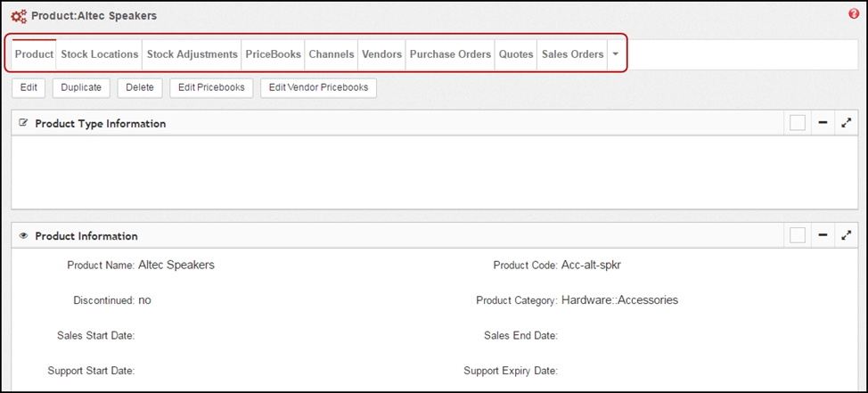Image resolution: width=868 pixels, height=393 pixels.
Task: Click the Sales End Date label
Action: pyautogui.click(x=520, y=335)
